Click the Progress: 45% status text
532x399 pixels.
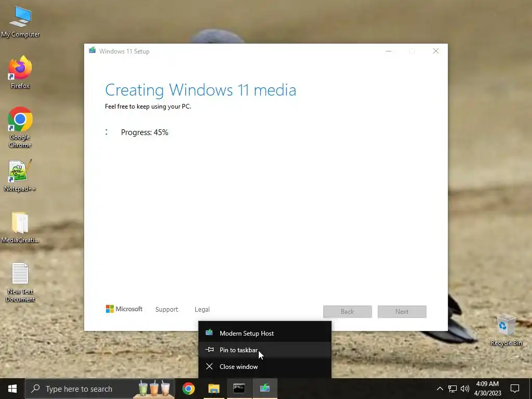144,132
